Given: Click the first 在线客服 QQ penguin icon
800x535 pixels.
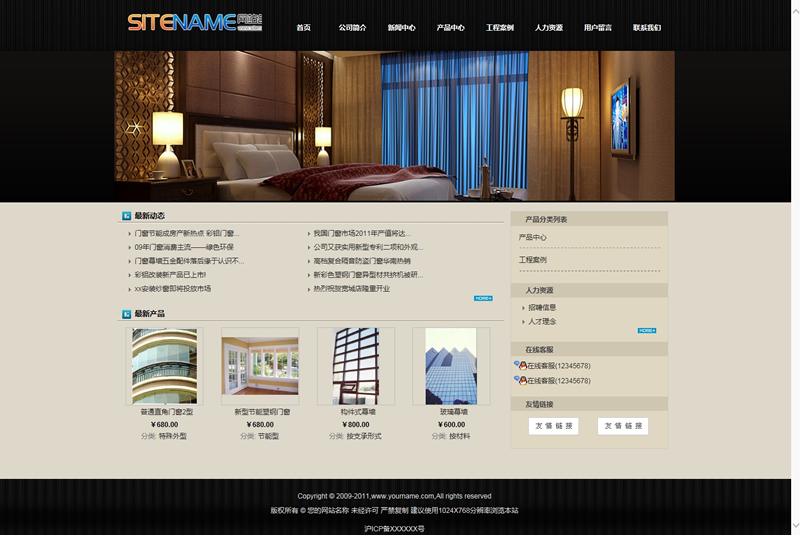Looking at the screenshot, I should [x=520, y=366].
